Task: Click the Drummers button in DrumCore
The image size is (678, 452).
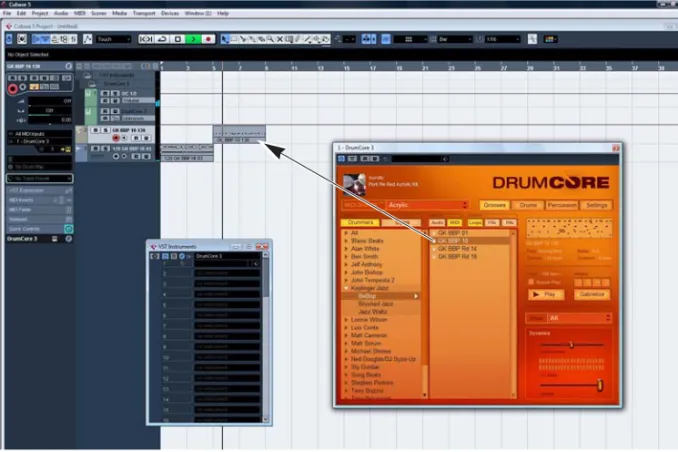Action: click(x=360, y=222)
